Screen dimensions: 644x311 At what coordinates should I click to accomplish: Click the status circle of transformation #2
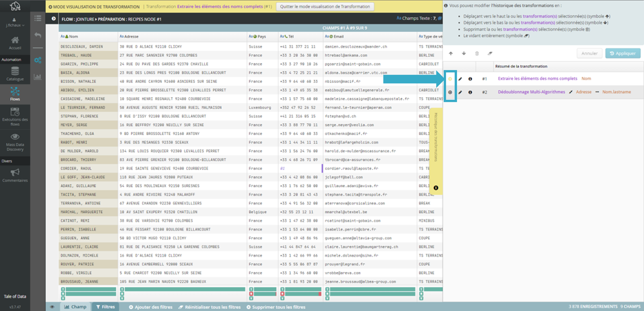click(450, 92)
